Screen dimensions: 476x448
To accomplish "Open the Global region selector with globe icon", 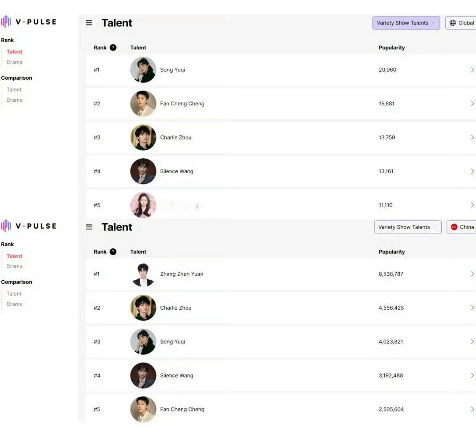I will click(461, 23).
